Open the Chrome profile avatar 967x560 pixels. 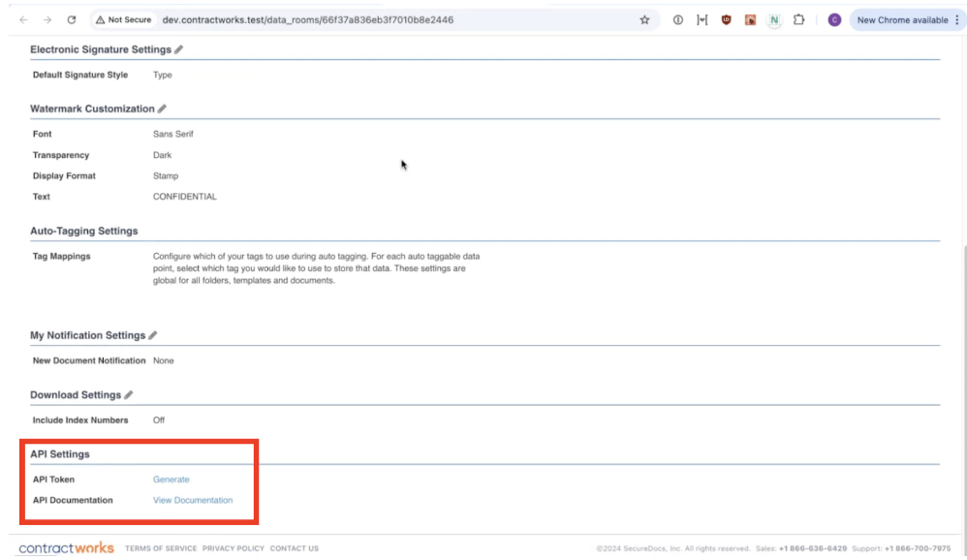(834, 19)
